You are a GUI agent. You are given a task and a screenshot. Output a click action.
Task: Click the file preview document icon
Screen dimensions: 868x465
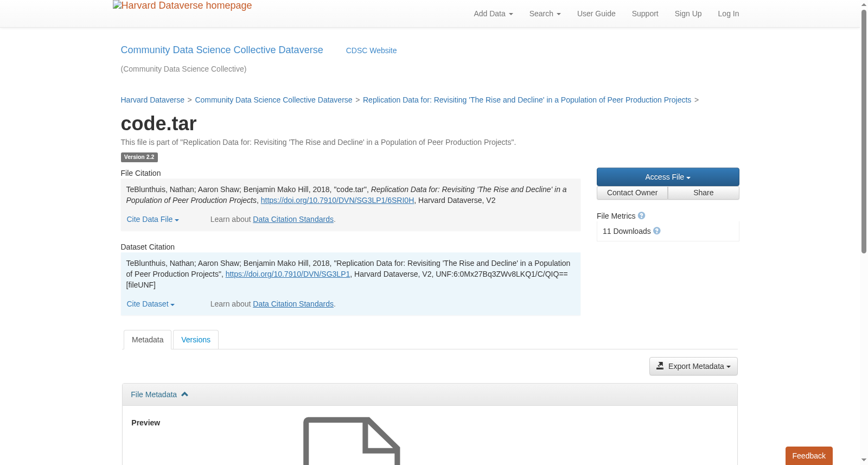pos(352,441)
